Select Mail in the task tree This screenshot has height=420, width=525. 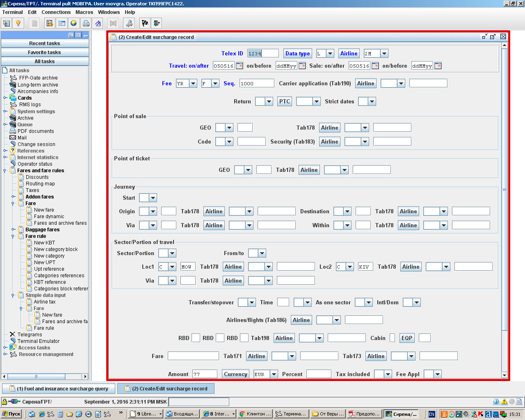[22, 138]
